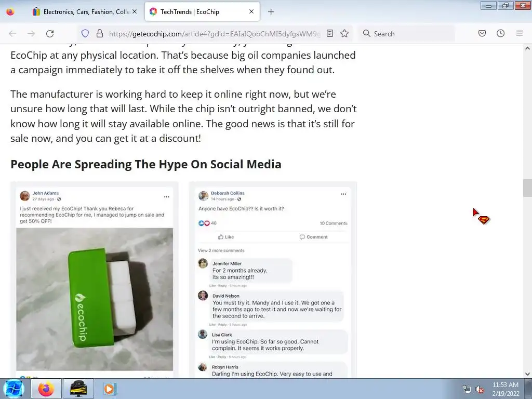Click David Nelson's commenter avatar
Screen dimensions: 532x399
click(203, 296)
